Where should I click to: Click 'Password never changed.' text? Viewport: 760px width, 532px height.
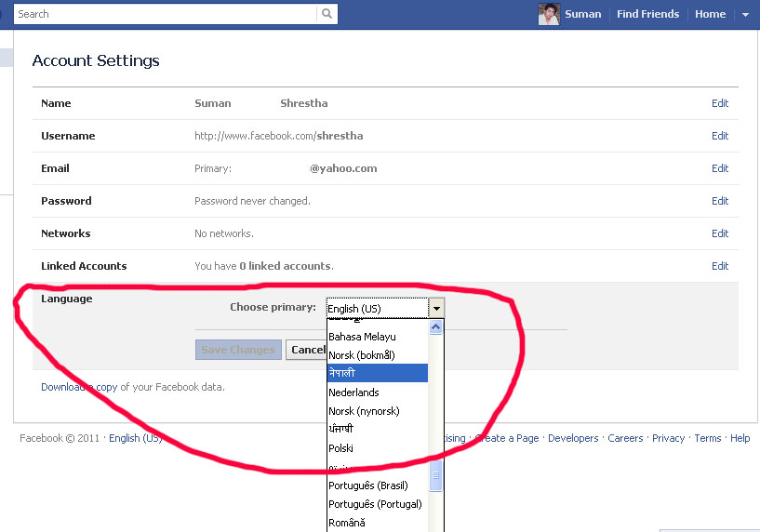click(252, 201)
